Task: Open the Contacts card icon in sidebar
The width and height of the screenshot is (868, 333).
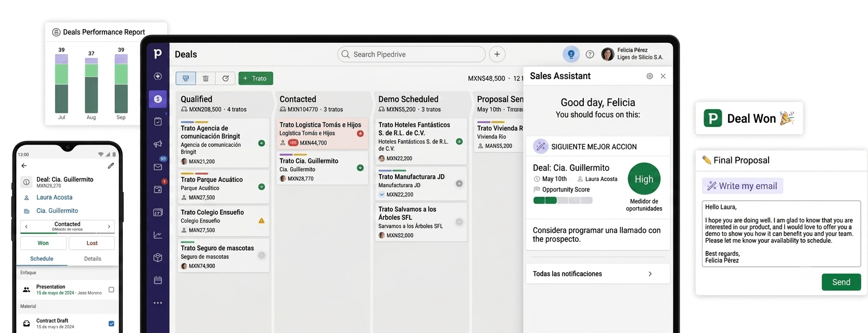Action: coord(158,212)
